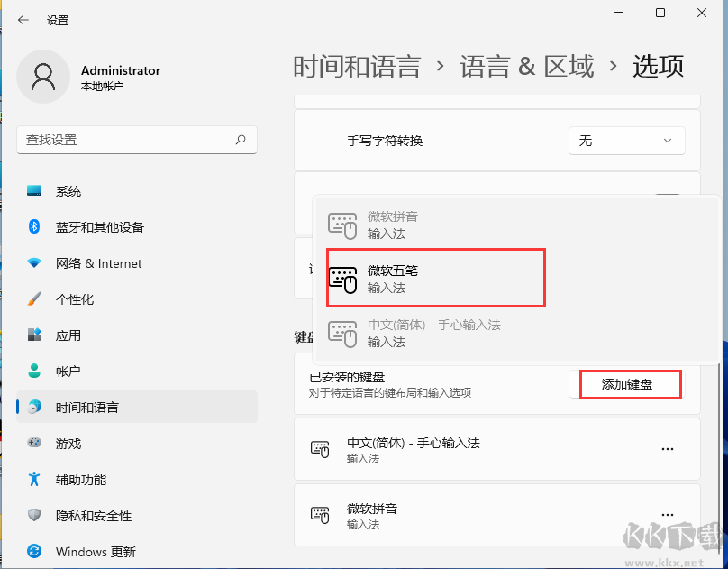Click the 查找设置 search field
Image resolution: width=728 pixels, height=569 pixels.
tap(137, 140)
